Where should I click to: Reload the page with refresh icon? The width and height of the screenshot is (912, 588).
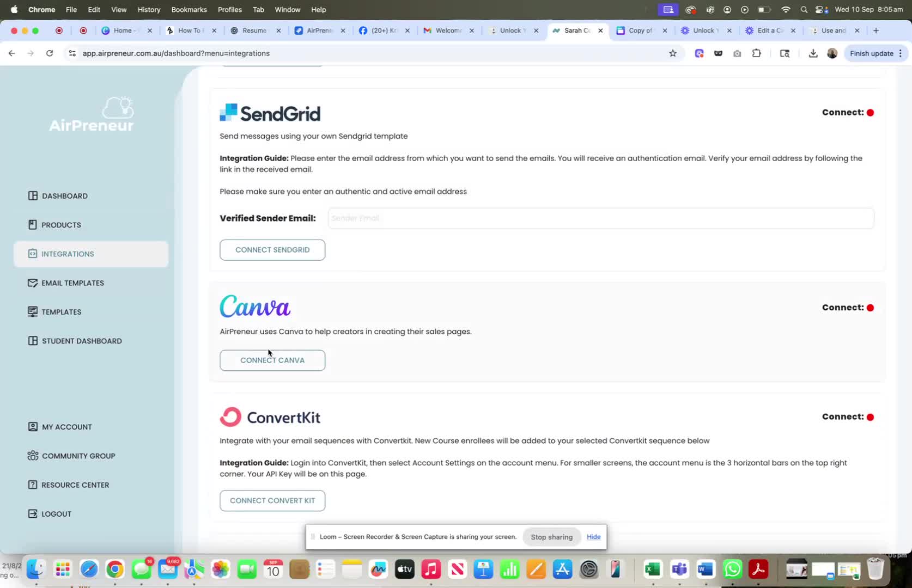[x=50, y=53]
